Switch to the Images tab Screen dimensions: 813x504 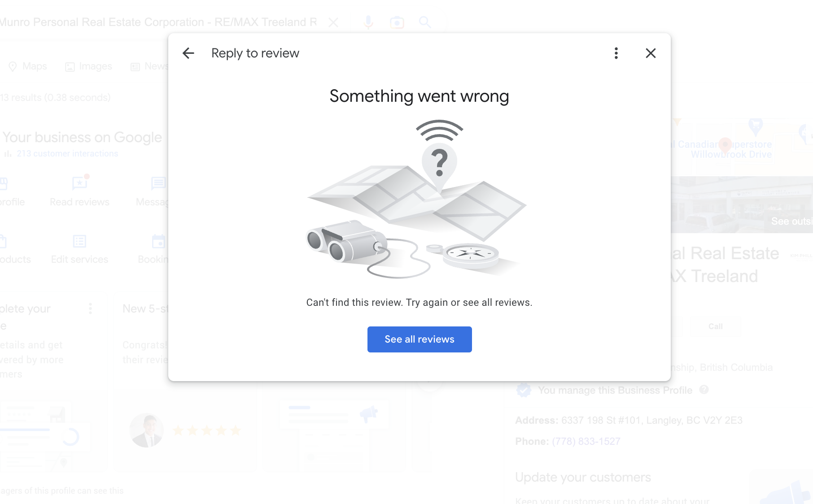point(89,66)
